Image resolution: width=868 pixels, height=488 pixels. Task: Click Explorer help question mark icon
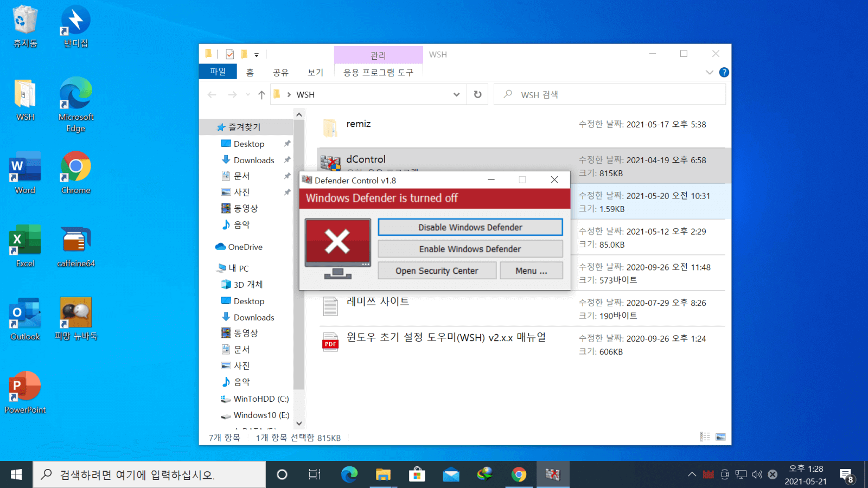coord(724,72)
